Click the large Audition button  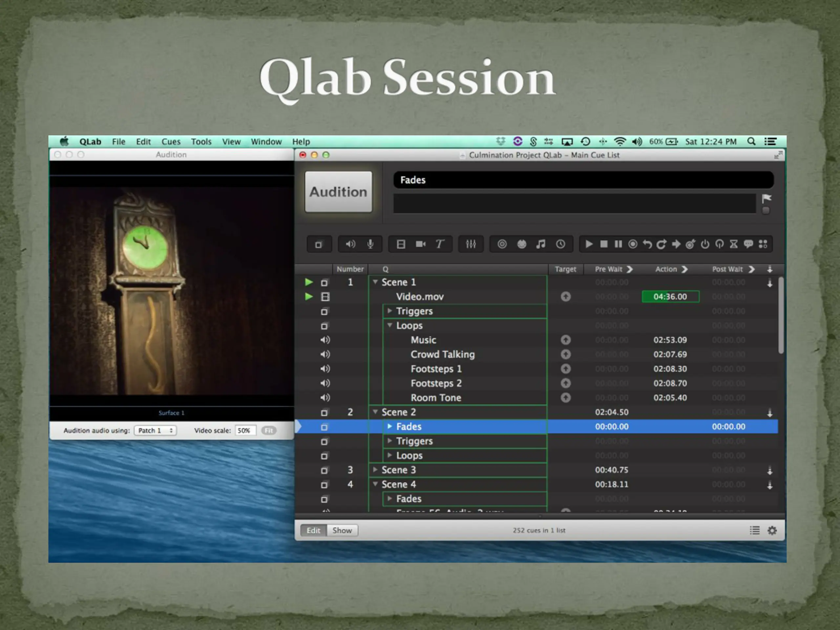(338, 192)
